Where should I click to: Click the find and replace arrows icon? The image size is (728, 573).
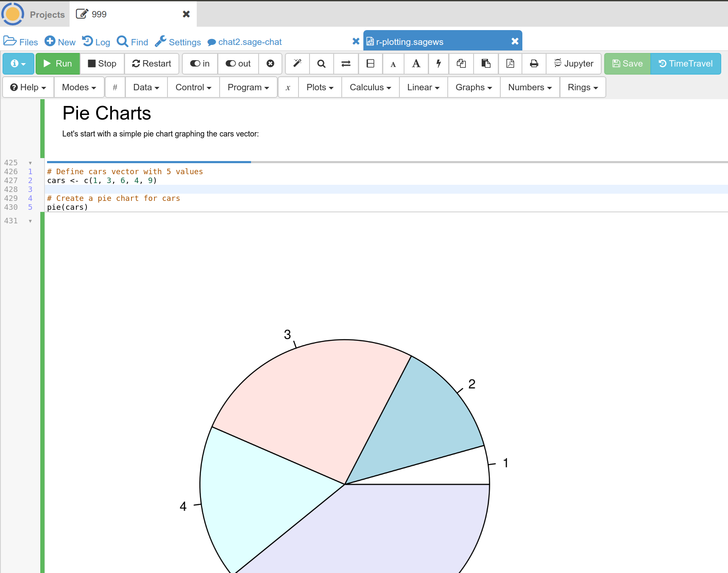(x=346, y=64)
